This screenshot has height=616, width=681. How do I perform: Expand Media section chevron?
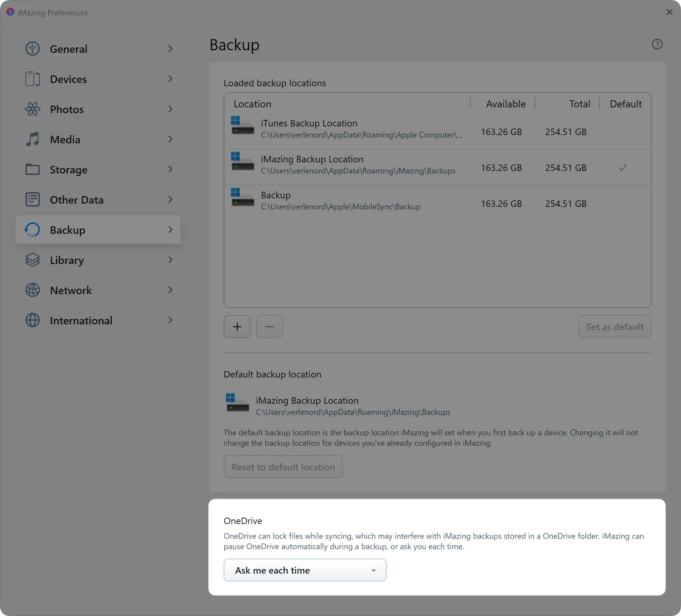click(x=171, y=139)
